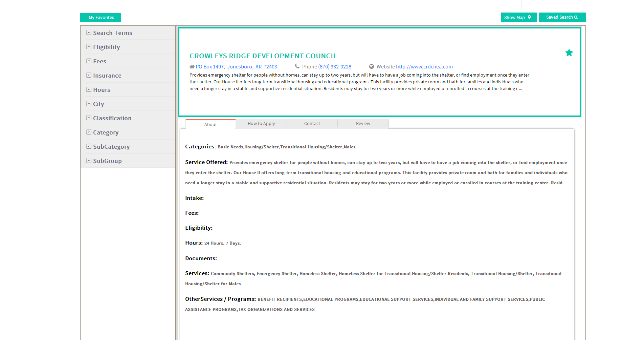Click the Show Map button
The height and width of the screenshot is (355, 644).
point(518,17)
